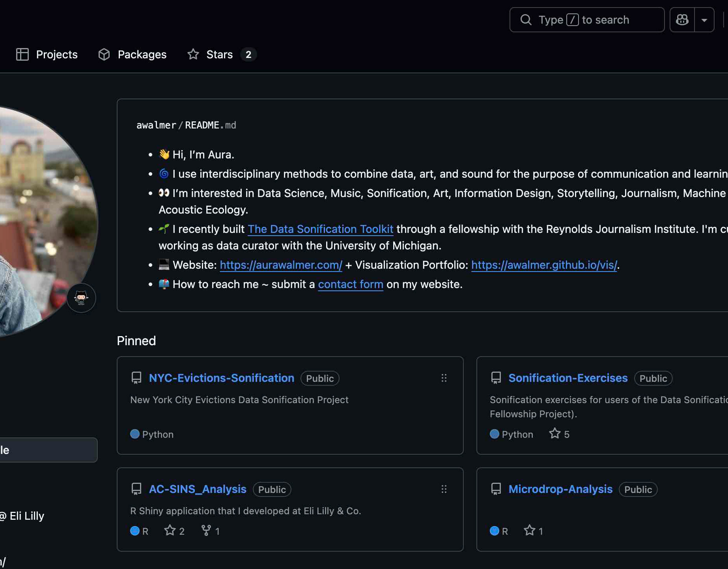Open the Copilot icon button
The width and height of the screenshot is (728, 569).
click(682, 20)
